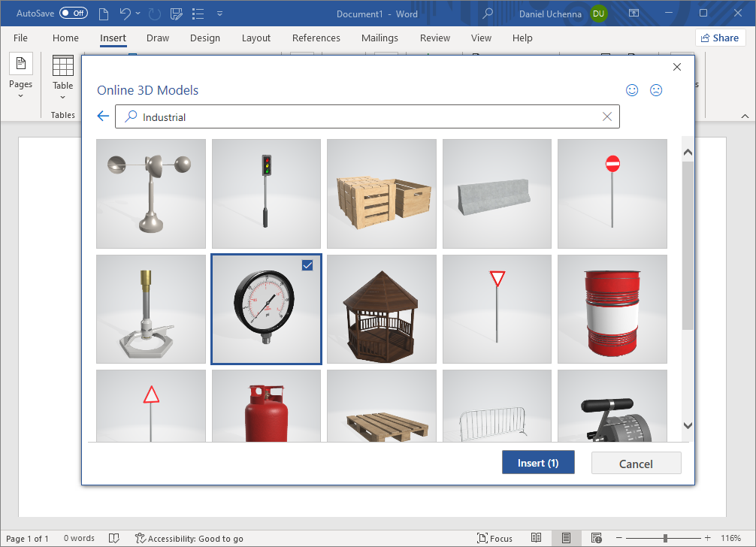Uncheck the selected pressure gauge model
This screenshot has height=547, width=756.
(307, 265)
